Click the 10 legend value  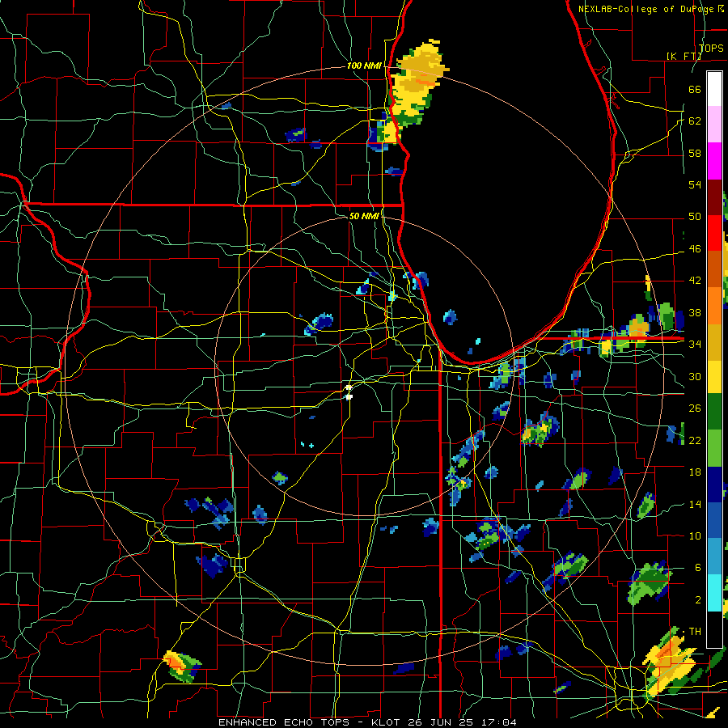point(695,535)
